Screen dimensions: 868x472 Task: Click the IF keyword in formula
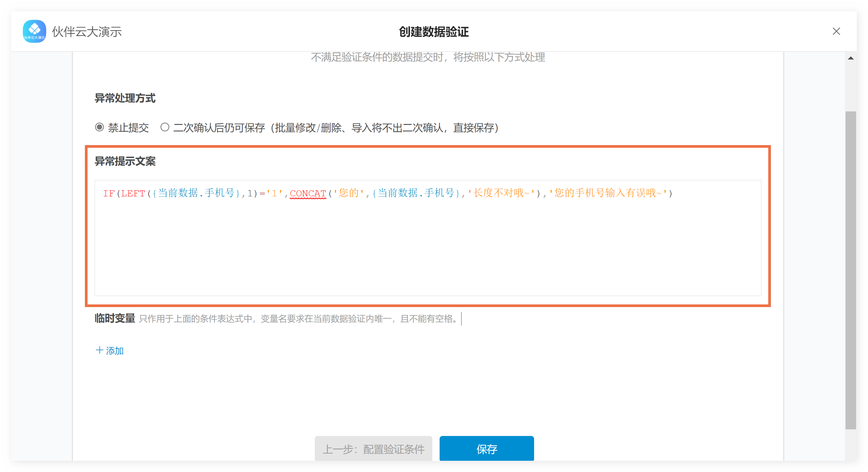point(108,193)
